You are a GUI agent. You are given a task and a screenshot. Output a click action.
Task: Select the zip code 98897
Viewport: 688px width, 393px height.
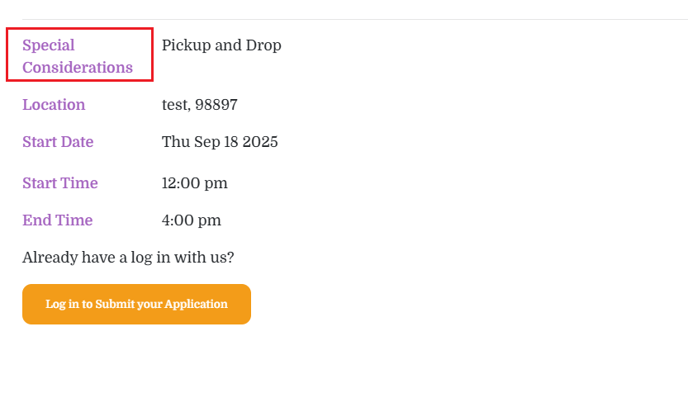coord(216,105)
